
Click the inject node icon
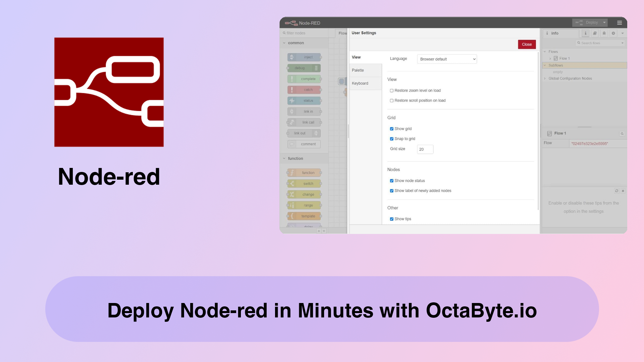tap(292, 57)
